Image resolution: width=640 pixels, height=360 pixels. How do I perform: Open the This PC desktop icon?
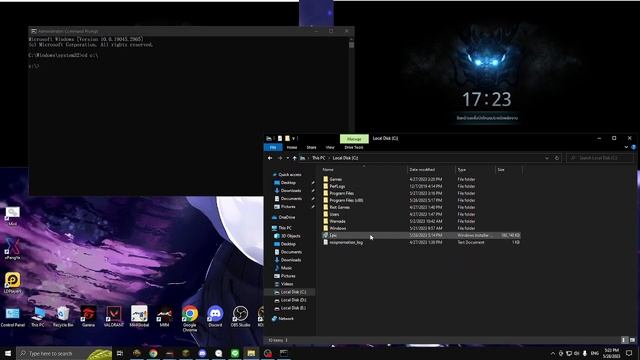[38, 317]
